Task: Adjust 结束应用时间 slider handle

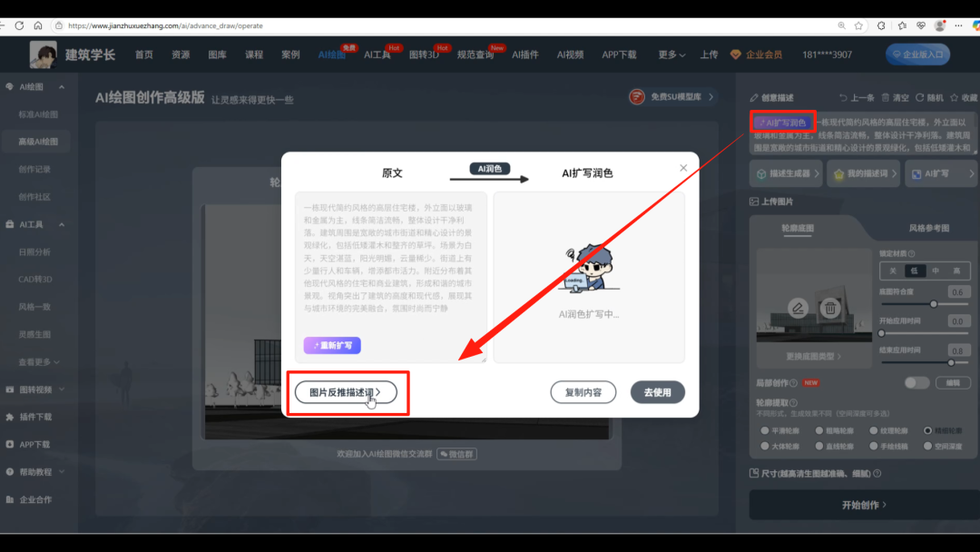Action: [x=951, y=363]
